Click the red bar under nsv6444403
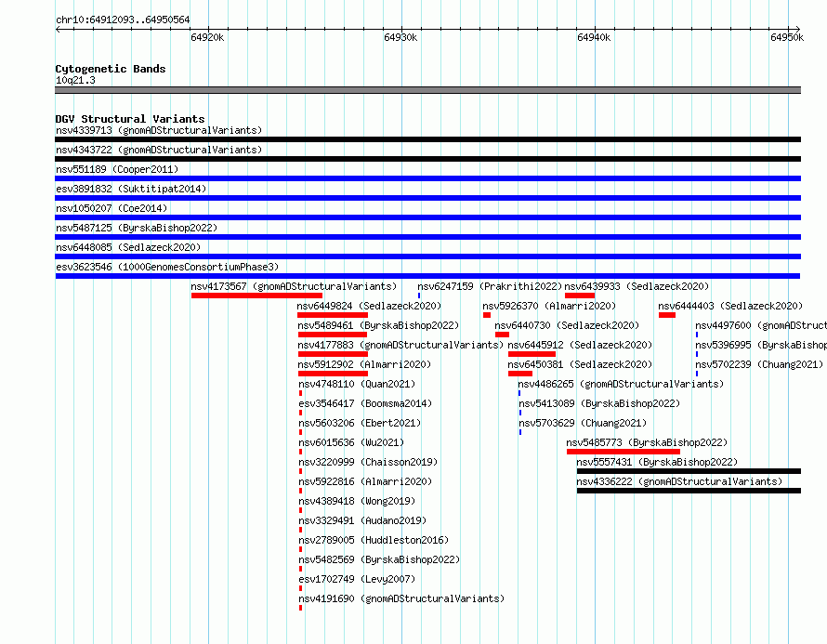The height and width of the screenshot is (644, 827). (x=667, y=315)
